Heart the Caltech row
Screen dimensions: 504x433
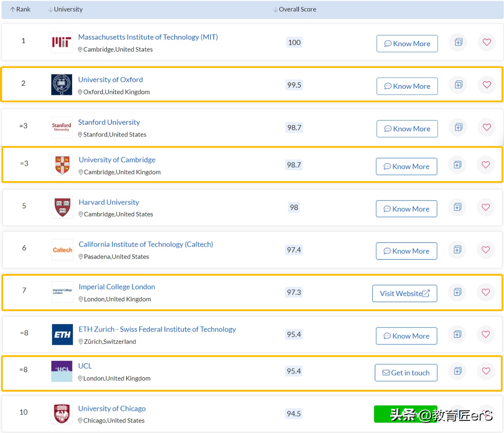[x=486, y=250]
